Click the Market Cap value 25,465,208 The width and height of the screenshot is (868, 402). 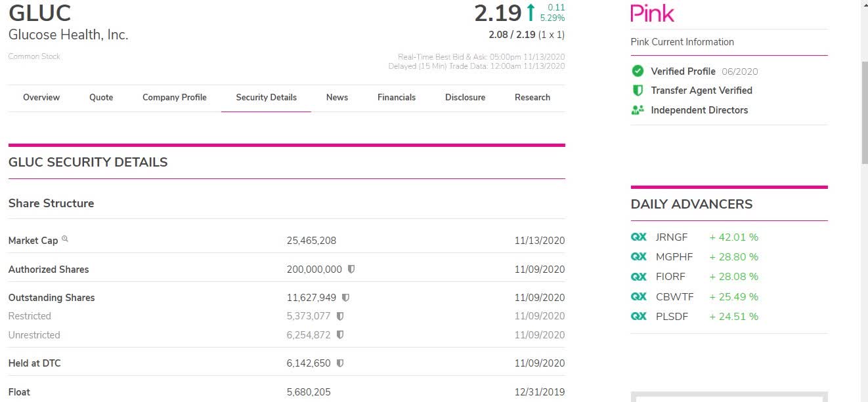(311, 241)
